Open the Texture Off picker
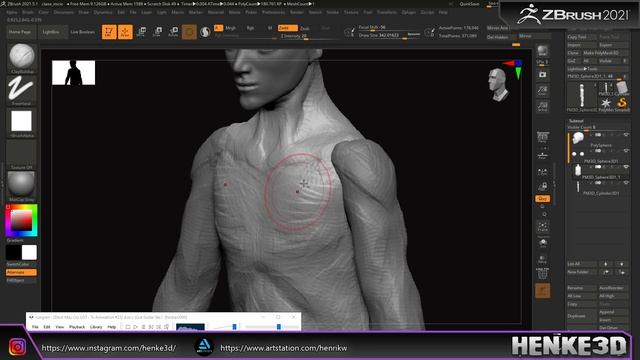Image resolution: width=640 pixels, height=360 pixels. [22, 153]
